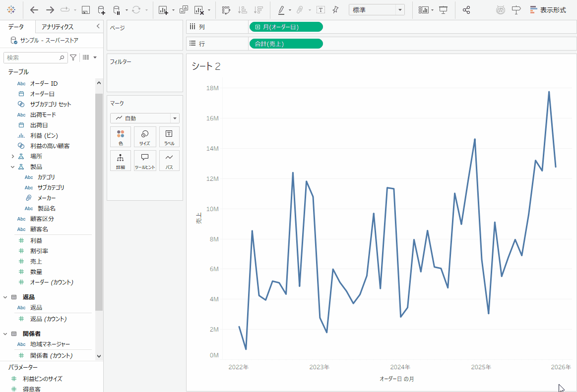Click the 月(オーダー日) pill on columns shelf

point(286,27)
